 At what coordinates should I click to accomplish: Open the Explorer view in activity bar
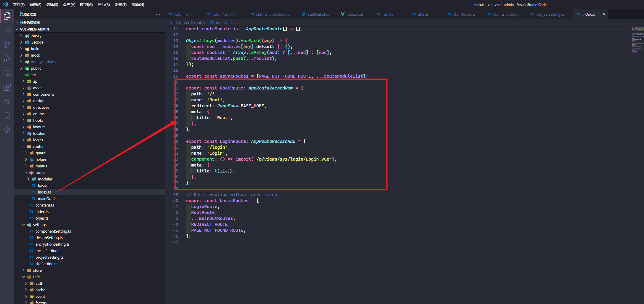point(7,16)
